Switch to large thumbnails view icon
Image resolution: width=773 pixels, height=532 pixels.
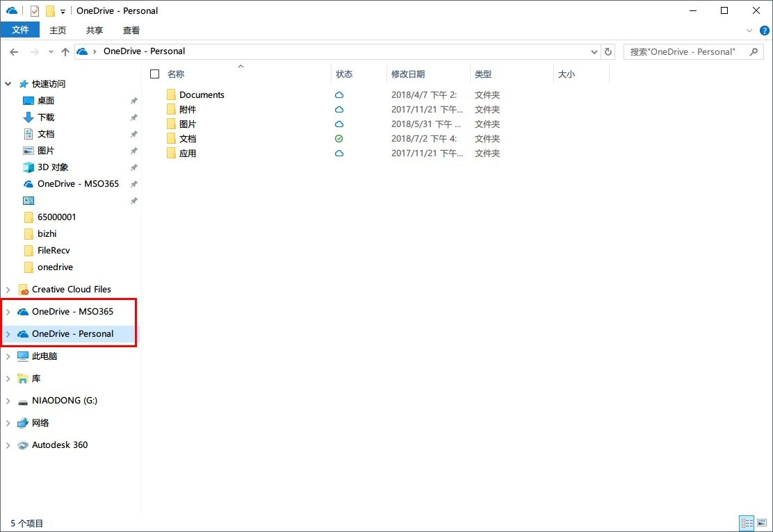click(762, 523)
